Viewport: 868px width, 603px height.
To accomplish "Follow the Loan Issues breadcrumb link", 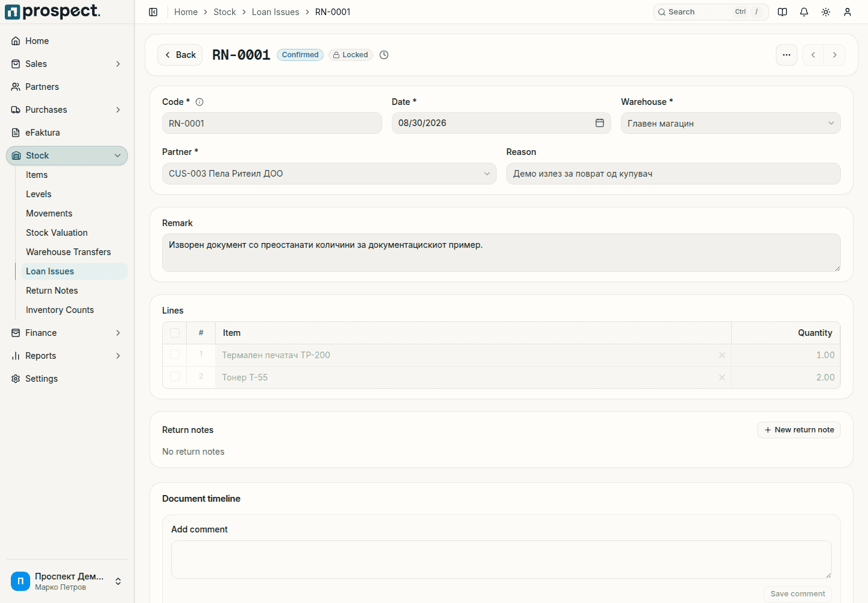I will [x=275, y=12].
